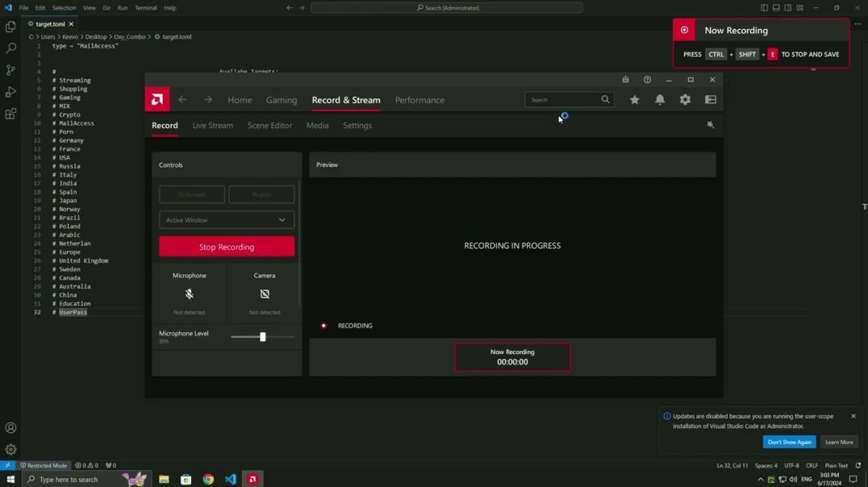Click Restricted Mode in status bar
The height and width of the screenshot is (487, 868).
click(x=44, y=465)
